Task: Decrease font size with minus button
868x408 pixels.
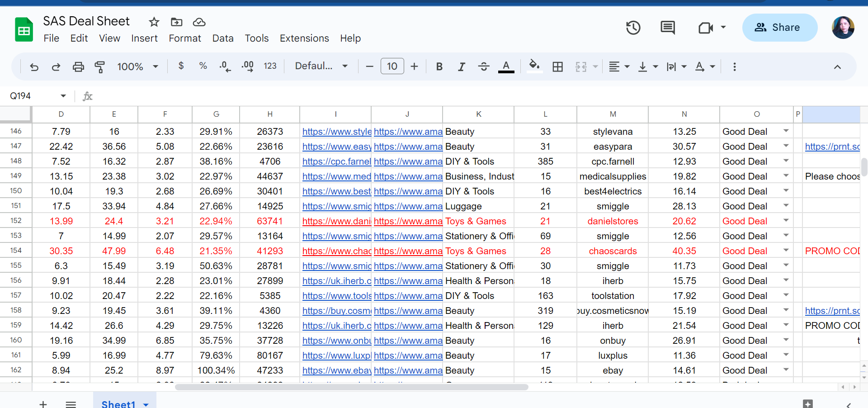Action: coord(369,66)
